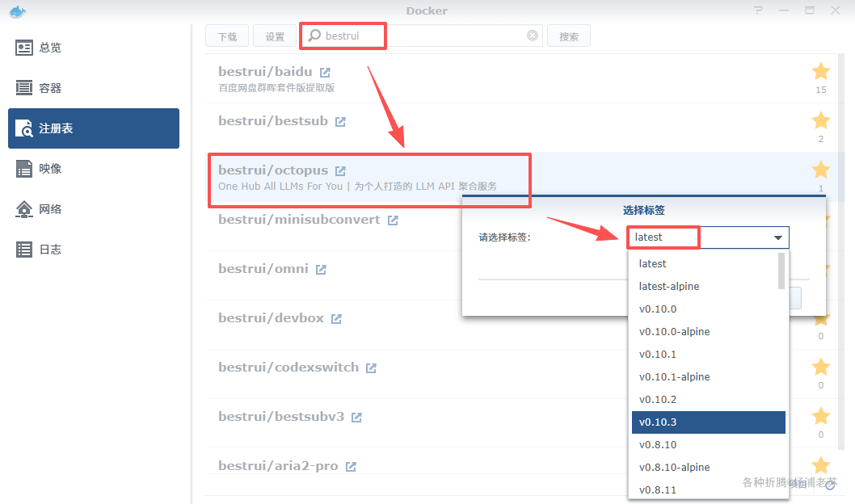The image size is (855, 504).
Task: Open external link for bestrui/bestsub
Action: point(340,121)
